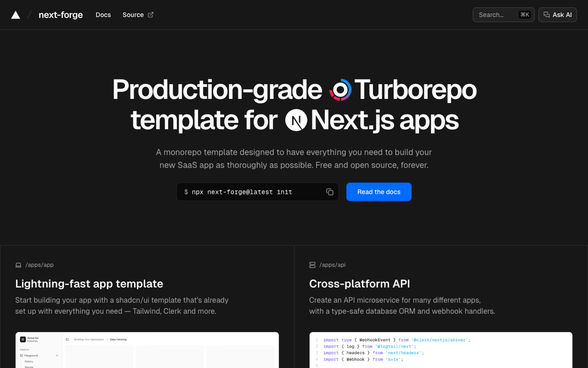Collapse the Playground chevron in preview
The image size is (588, 368).
click(x=57, y=356)
